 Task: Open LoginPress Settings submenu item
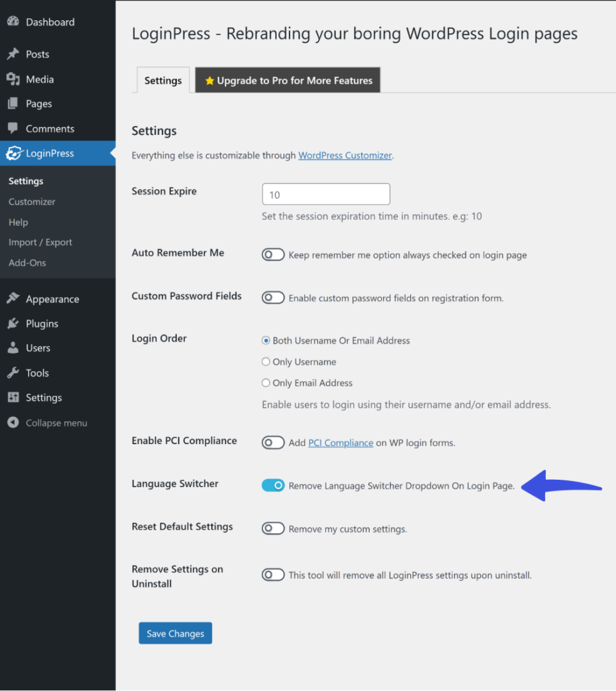point(26,181)
